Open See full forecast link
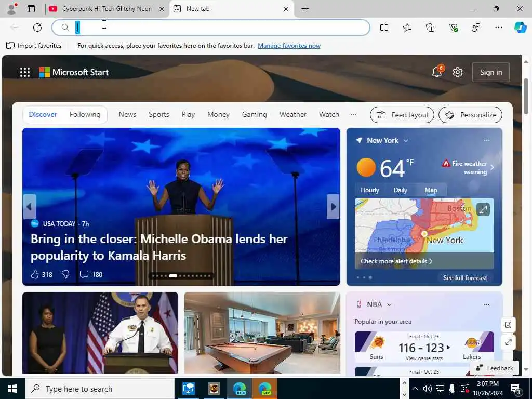Viewport: 532px width, 399px height. (x=465, y=278)
